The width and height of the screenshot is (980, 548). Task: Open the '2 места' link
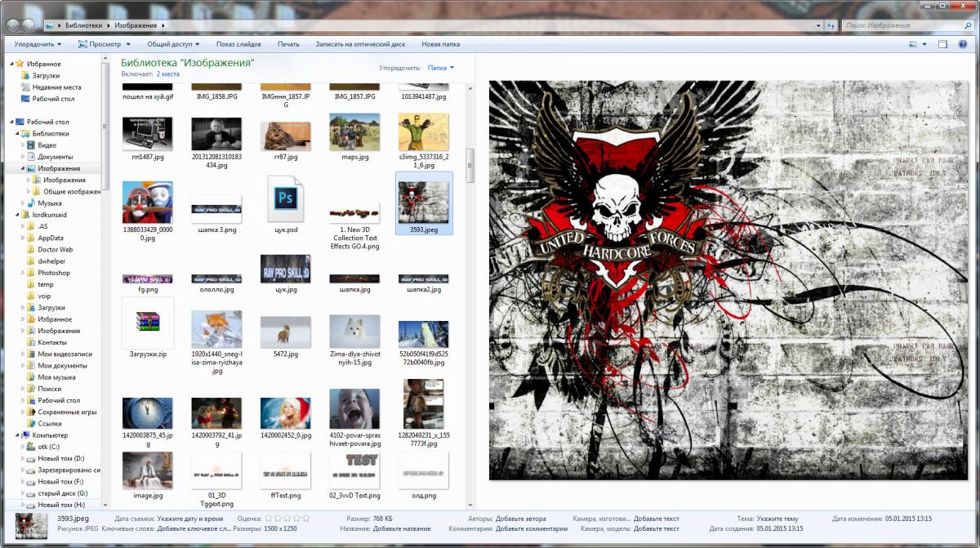tap(168, 74)
